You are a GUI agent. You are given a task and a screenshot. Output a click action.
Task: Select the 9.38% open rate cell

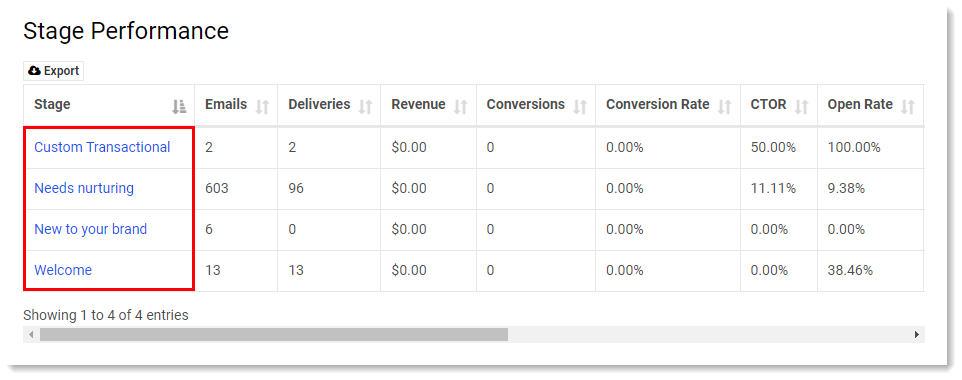tap(871, 188)
